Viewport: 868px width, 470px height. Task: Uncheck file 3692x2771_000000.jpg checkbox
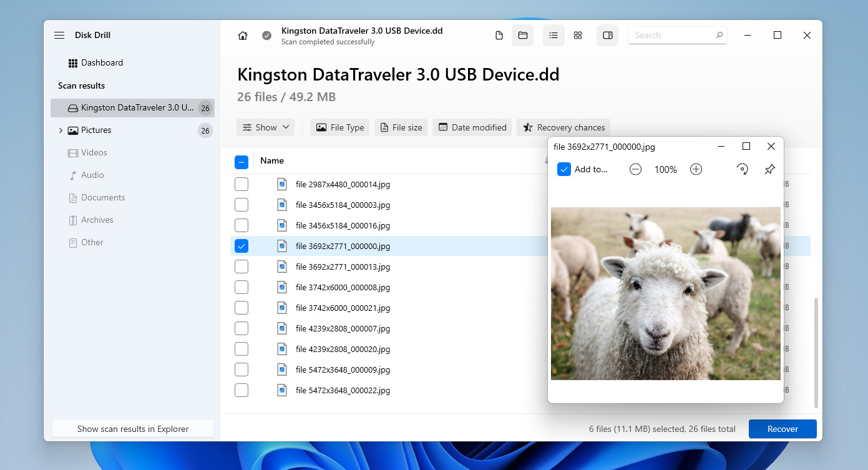tap(241, 246)
